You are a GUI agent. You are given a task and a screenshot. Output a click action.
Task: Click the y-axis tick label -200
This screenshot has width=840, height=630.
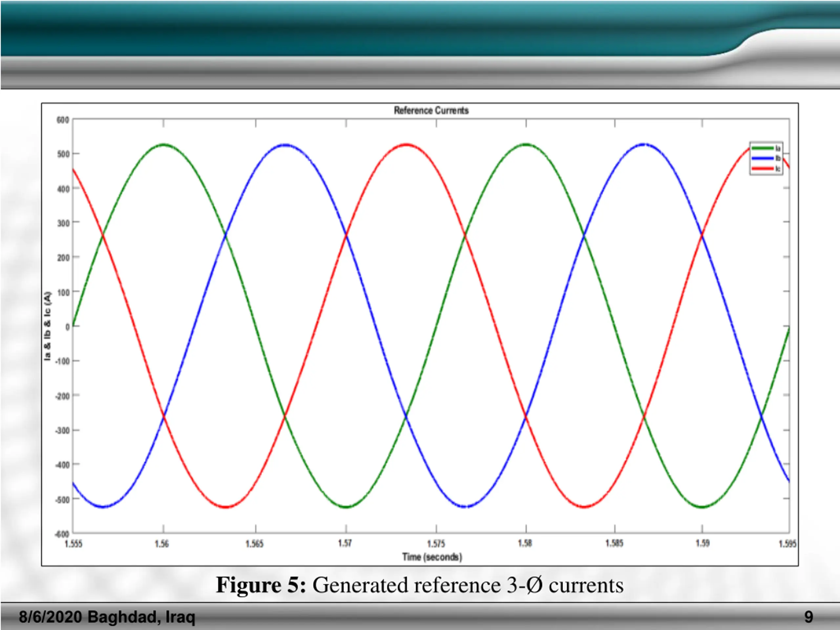click(x=62, y=396)
